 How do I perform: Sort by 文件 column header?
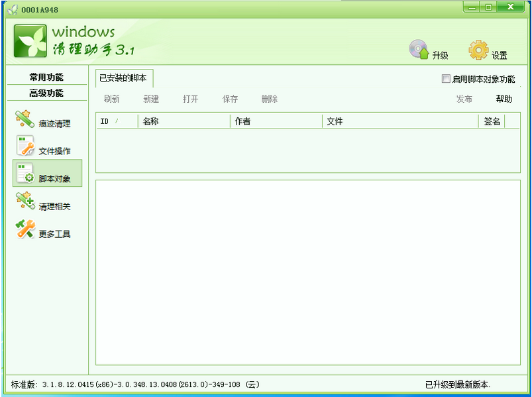(400, 121)
